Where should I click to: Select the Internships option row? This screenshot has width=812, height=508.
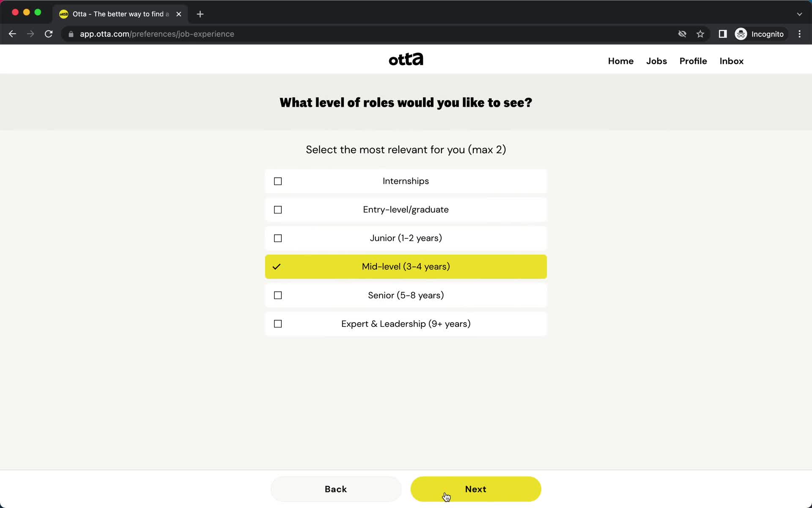[x=406, y=181]
